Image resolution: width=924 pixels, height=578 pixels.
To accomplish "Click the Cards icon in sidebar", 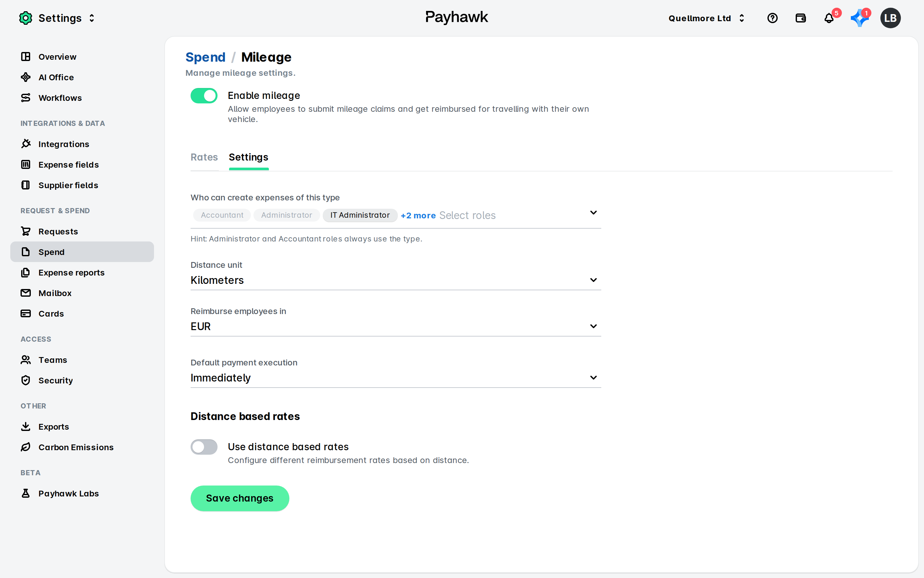I will (26, 313).
